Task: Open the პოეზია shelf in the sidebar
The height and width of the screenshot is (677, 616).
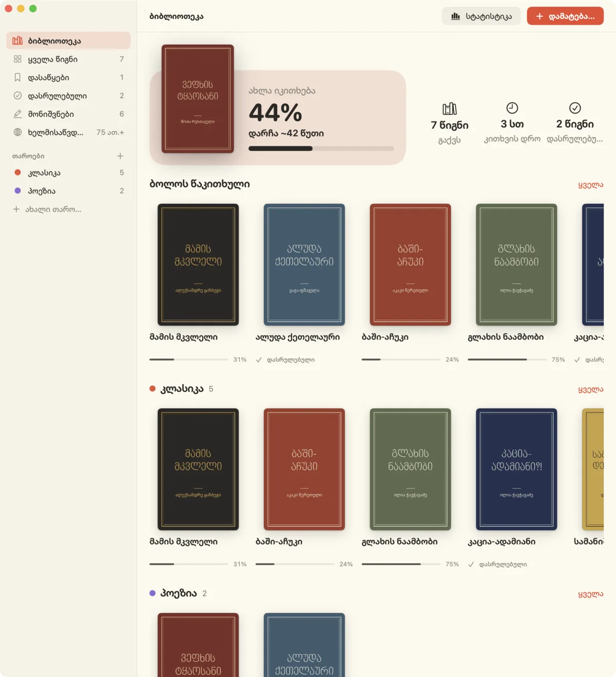Action: [x=68, y=191]
